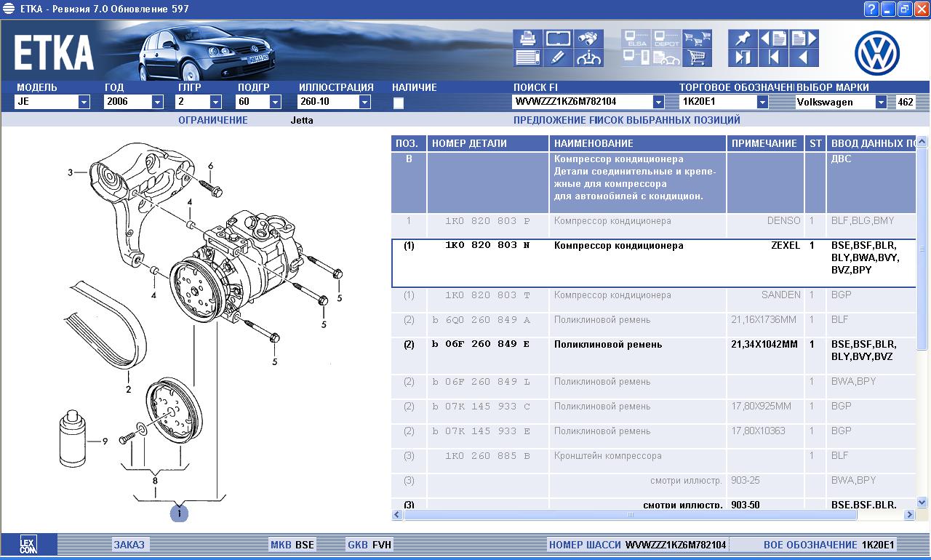Select part number 1K0 820 803 T
This screenshot has width=931, height=560.
[487, 295]
